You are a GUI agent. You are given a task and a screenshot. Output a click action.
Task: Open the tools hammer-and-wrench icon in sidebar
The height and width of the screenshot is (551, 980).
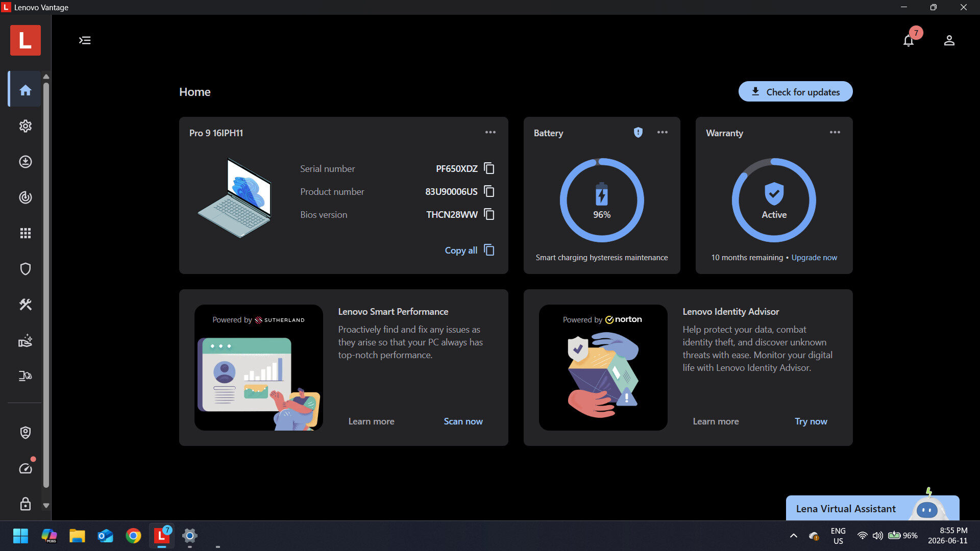pos(25,305)
